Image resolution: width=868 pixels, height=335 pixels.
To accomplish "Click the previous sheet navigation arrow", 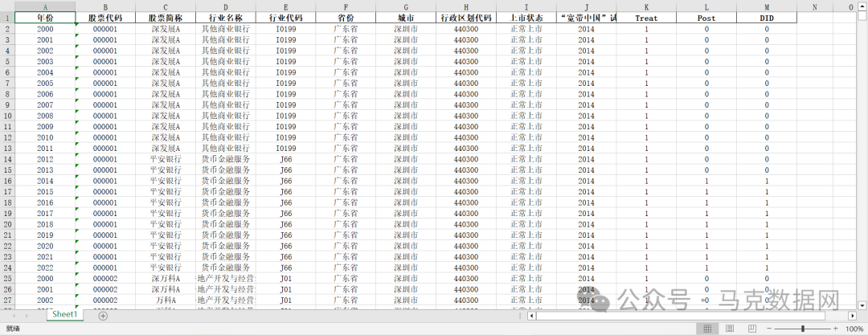I will [x=12, y=316].
